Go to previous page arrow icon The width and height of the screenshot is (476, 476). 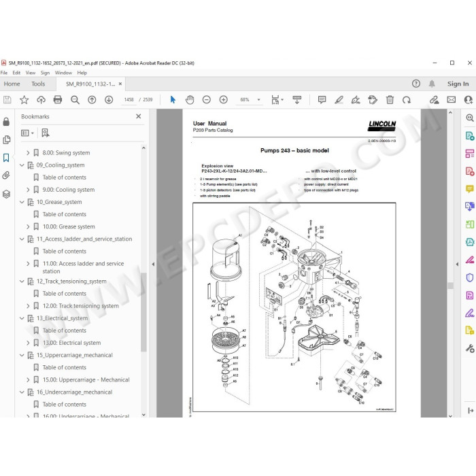click(x=92, y=99)
